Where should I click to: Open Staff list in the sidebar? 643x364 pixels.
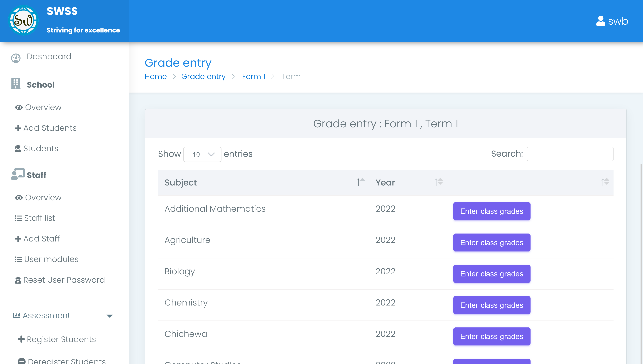39,218
